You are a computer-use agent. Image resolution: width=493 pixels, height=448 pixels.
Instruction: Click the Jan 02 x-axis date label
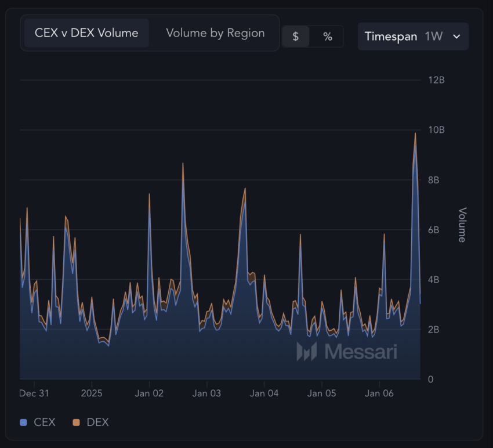pos(149,393)
